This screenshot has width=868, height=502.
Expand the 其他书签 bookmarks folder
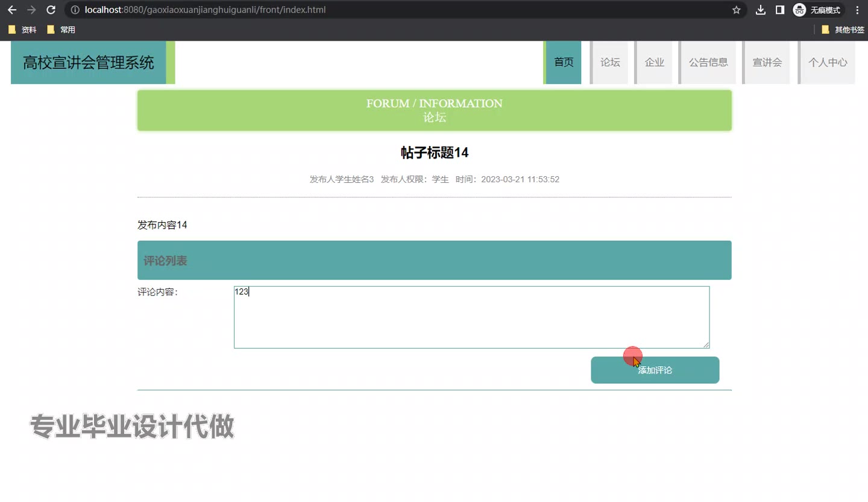click(843, 30)
